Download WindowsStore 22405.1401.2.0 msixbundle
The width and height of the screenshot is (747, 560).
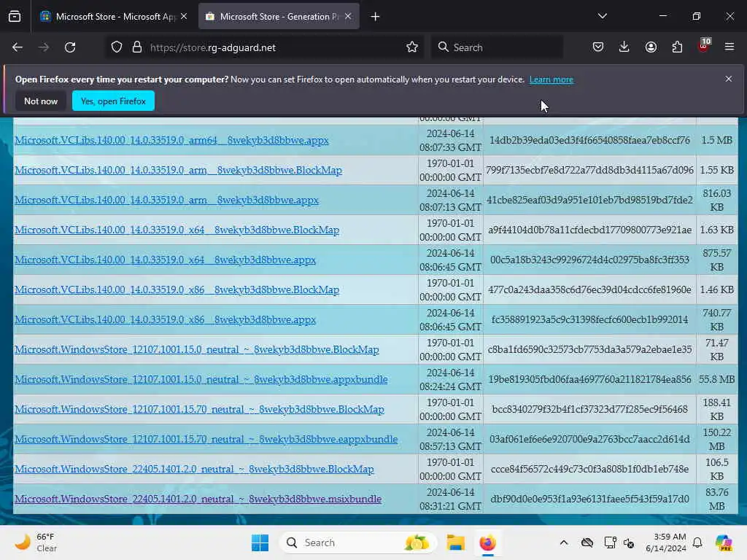tap(198, 499)
